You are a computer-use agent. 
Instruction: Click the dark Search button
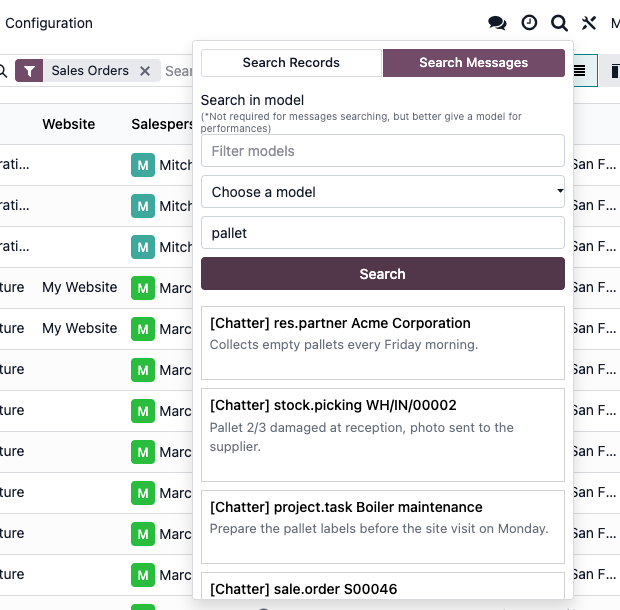(x=383, y=274)
